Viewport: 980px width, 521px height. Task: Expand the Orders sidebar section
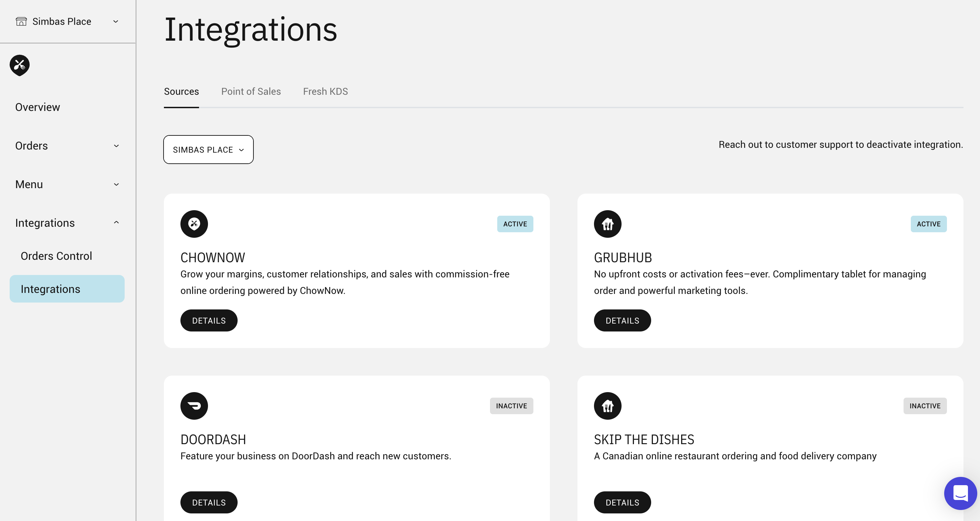(116, 146)
